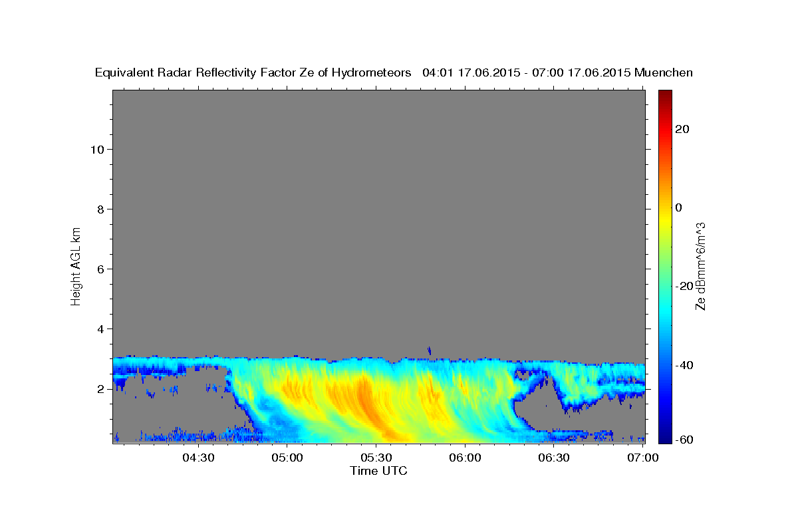Click the 07:00 time tick label
The image size is (798, 532).
point(642,458)
